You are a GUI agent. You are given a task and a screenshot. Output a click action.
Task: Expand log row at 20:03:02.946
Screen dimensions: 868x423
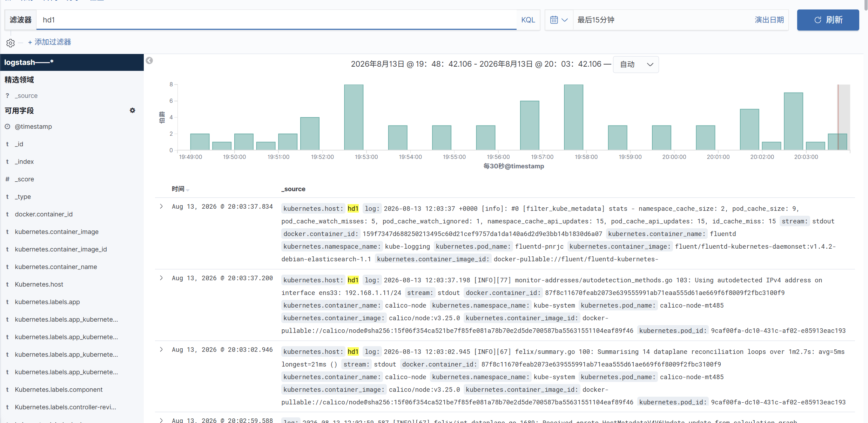coord(161,350)
